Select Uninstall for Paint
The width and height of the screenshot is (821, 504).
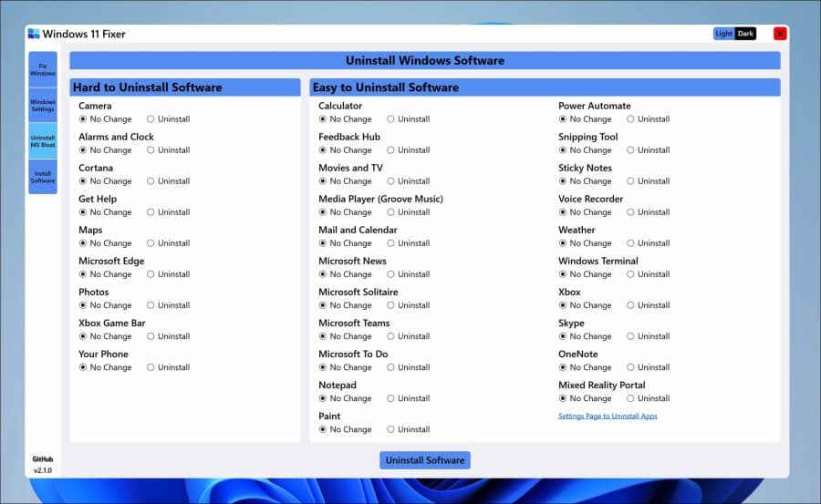click(409, 429)
